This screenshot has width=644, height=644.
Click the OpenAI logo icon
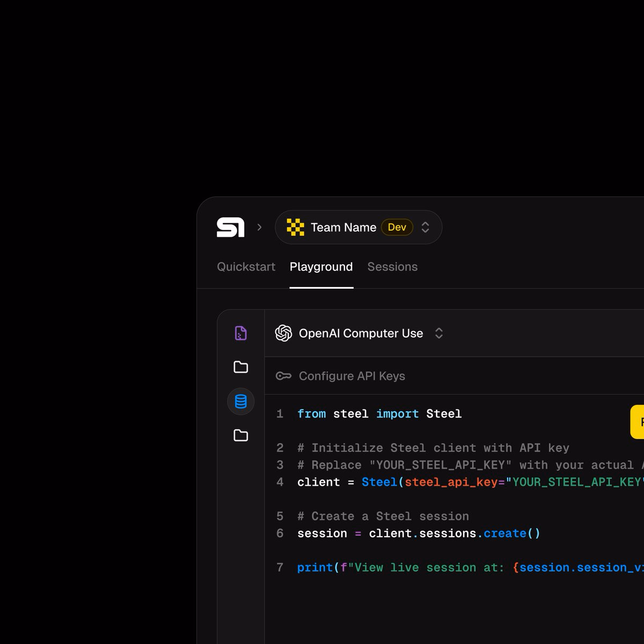tap(283, 333)
